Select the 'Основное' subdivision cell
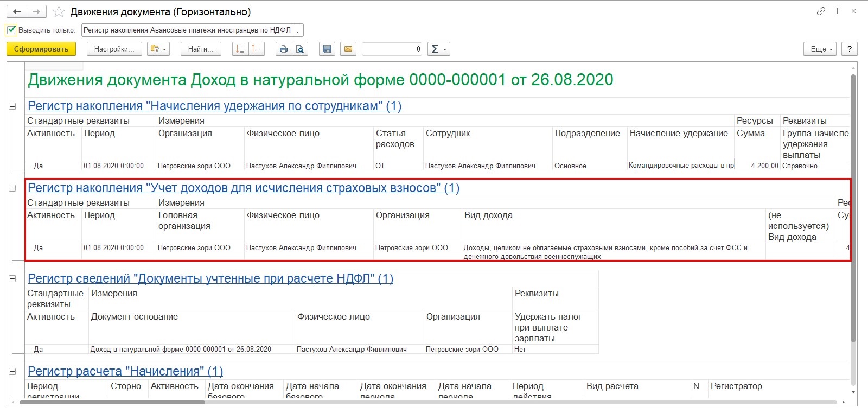868x413 pixels. point(589,166)
